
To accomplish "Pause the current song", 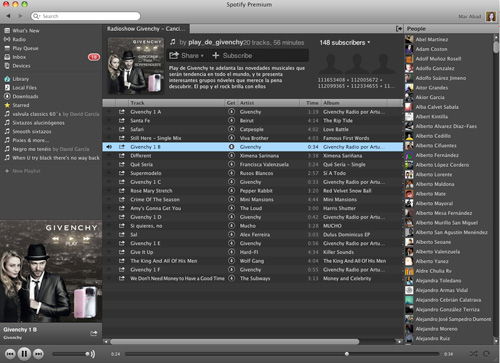I will [x=24, y=354].
